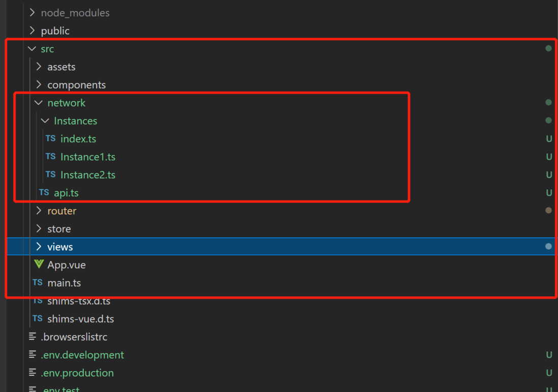Viewport: 558px width, 392px height.
Task: Click the TS icon beside shims-vue.d.ts
Action: point(38,319)
